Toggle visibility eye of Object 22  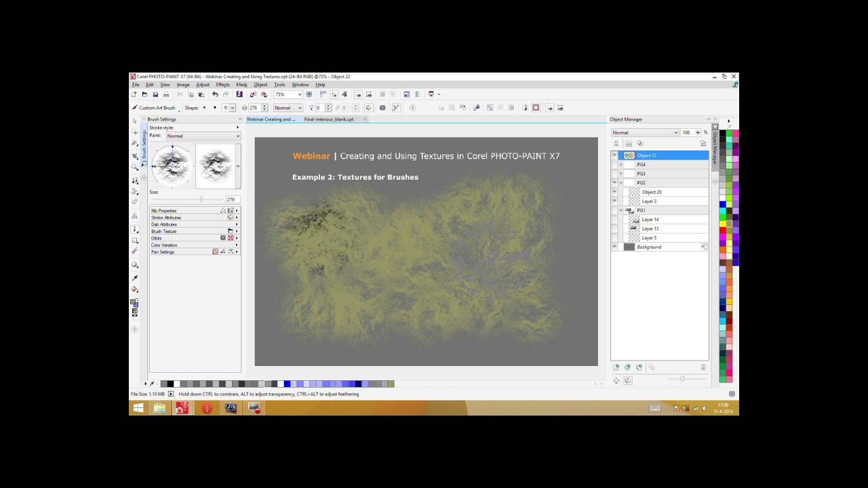(x=615, y=155)
